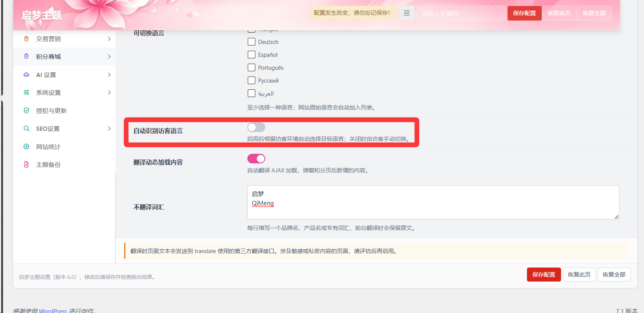Expand the 积分商城 submenu chevron
The image size is (644, 313).
(x=109, y=56)
